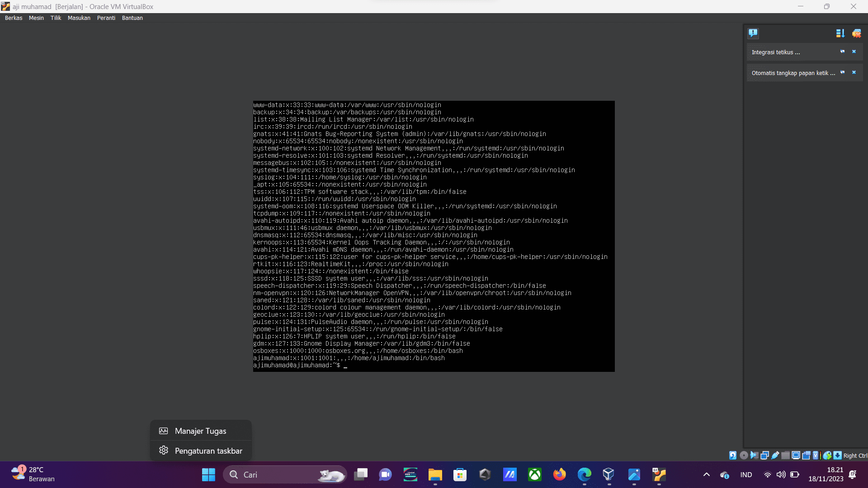The image size is (868, 488).
Task: Open the blue slashes app on taskbar
Action: [510, 474]
